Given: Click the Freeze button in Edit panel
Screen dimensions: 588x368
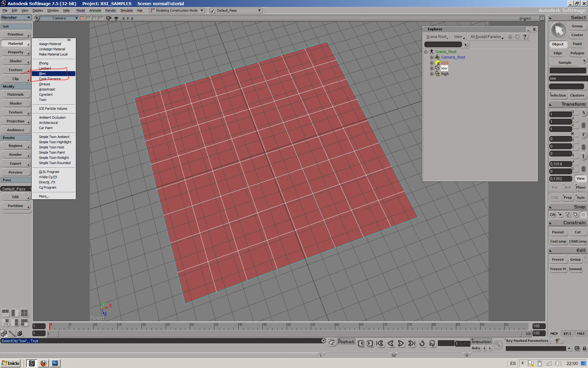Looking at the screenshot, I should (558, 259).
